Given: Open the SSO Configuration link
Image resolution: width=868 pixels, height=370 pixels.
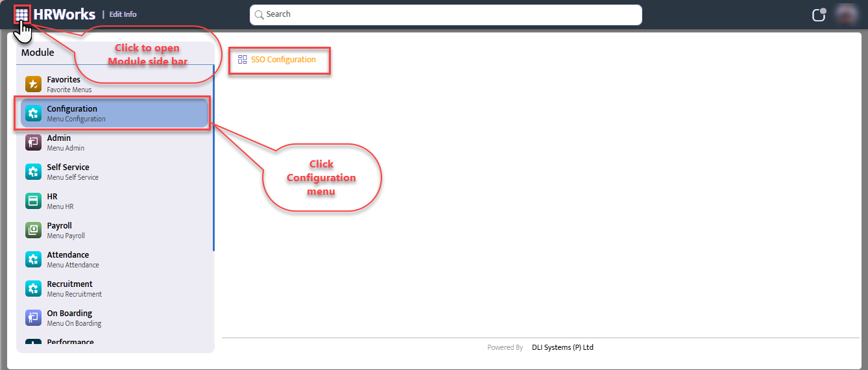Looking at the screenshot, I should pyautogui.click(x=283, y=59).
